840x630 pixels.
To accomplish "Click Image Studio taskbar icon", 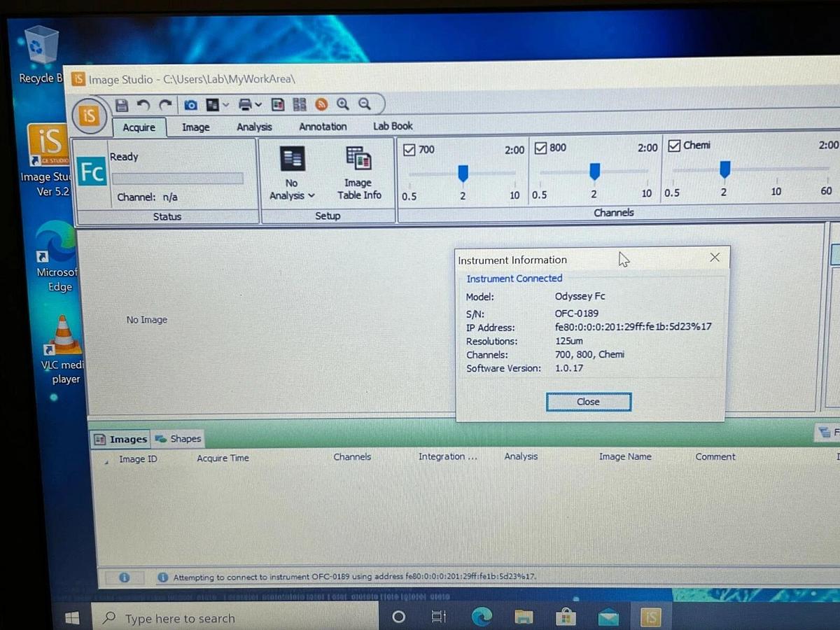I will (652, 617).
